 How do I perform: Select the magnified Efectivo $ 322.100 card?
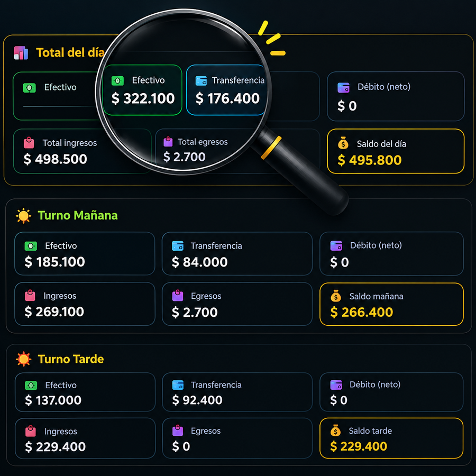coord(142,90)
